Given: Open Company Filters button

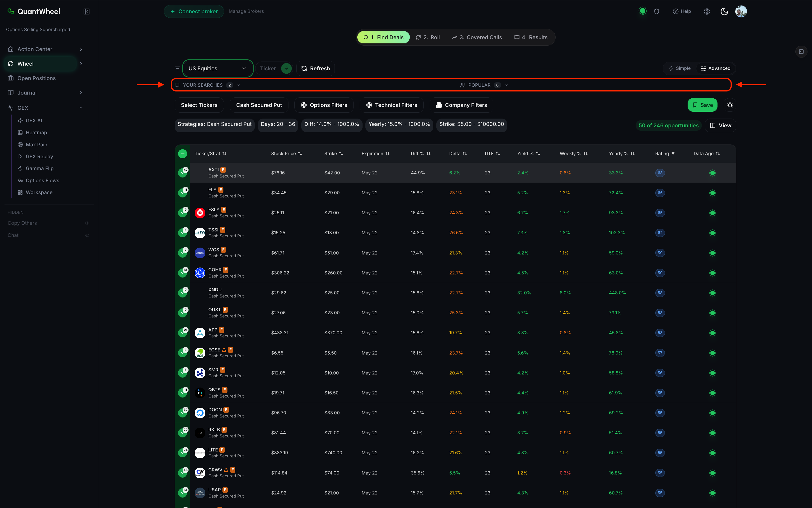Looking at the screenshot, I should [461, 105].
